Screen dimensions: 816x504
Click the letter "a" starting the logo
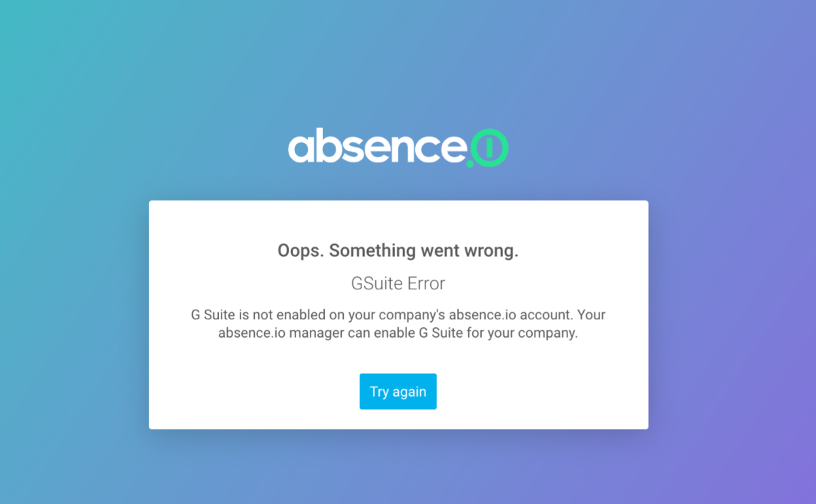coord(303,147)
